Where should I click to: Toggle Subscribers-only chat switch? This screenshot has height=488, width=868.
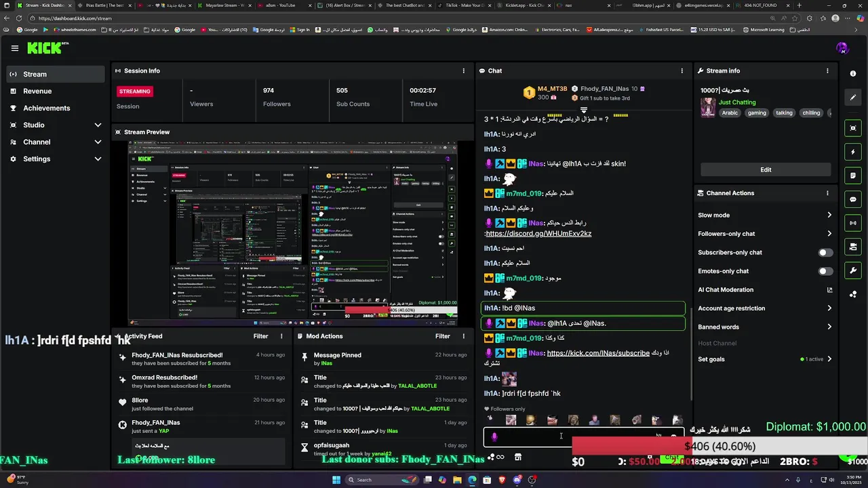825,253
